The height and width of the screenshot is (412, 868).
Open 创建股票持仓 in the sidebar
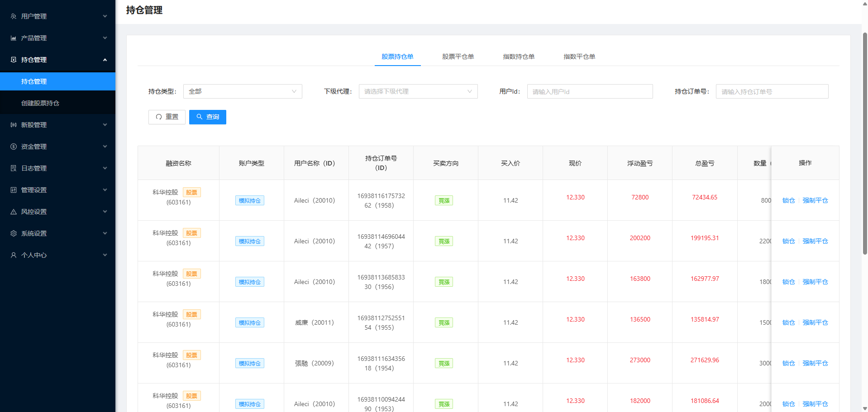click(x=40, y=103)
